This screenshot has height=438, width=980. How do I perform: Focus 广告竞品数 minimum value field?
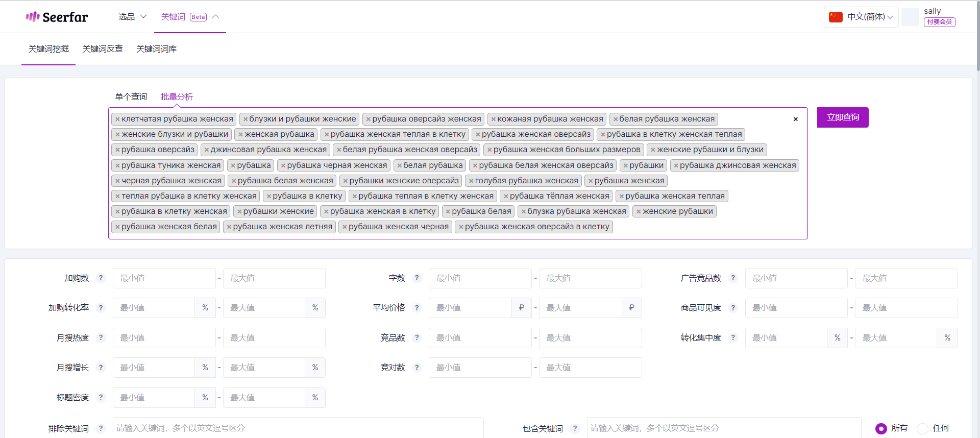[796, 278]
